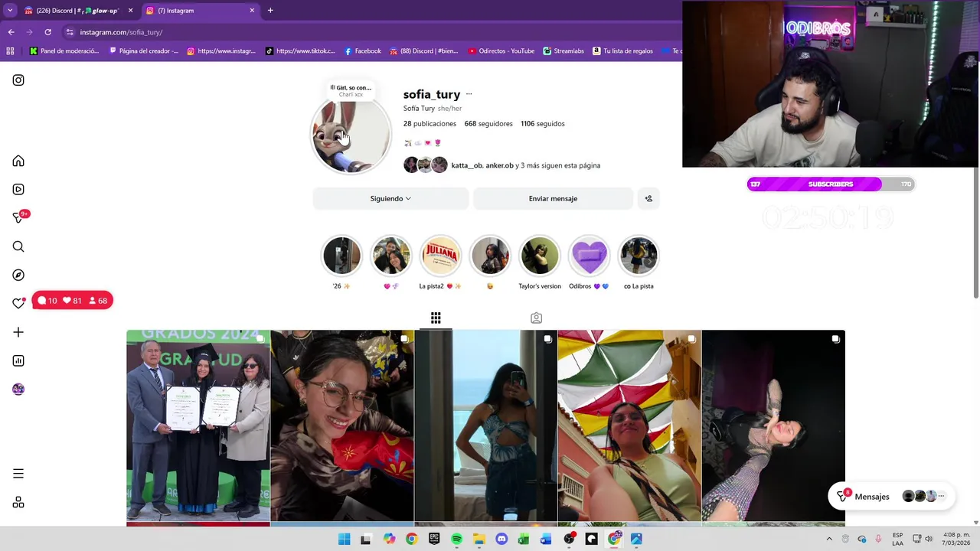Go to Home feed via house icon

(18, 161)
